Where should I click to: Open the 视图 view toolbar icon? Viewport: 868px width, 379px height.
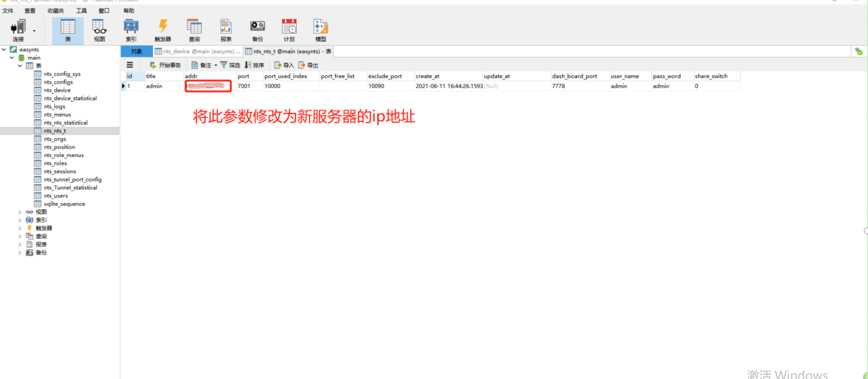(x=99, y=30)
